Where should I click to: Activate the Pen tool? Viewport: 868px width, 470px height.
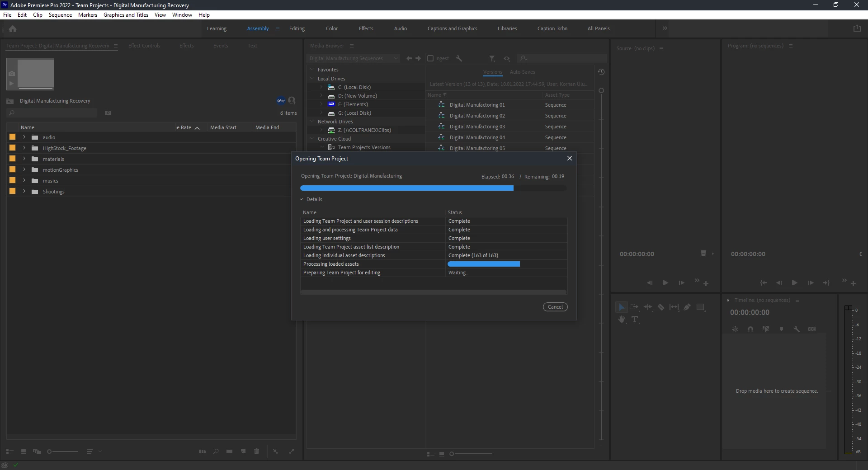687,307
